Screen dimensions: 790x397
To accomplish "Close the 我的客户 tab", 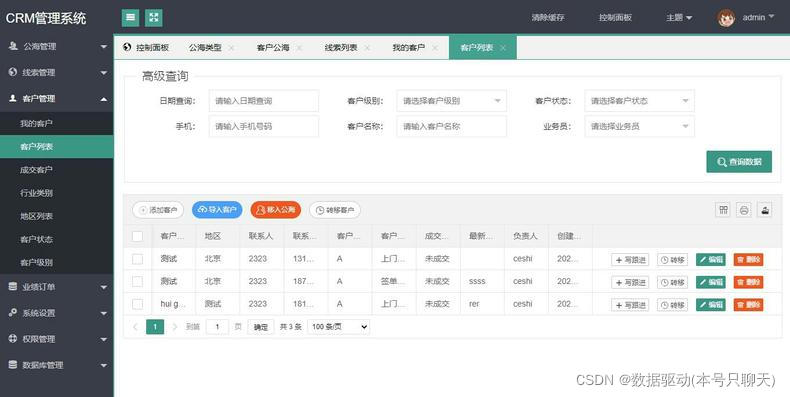I will 435,48.
